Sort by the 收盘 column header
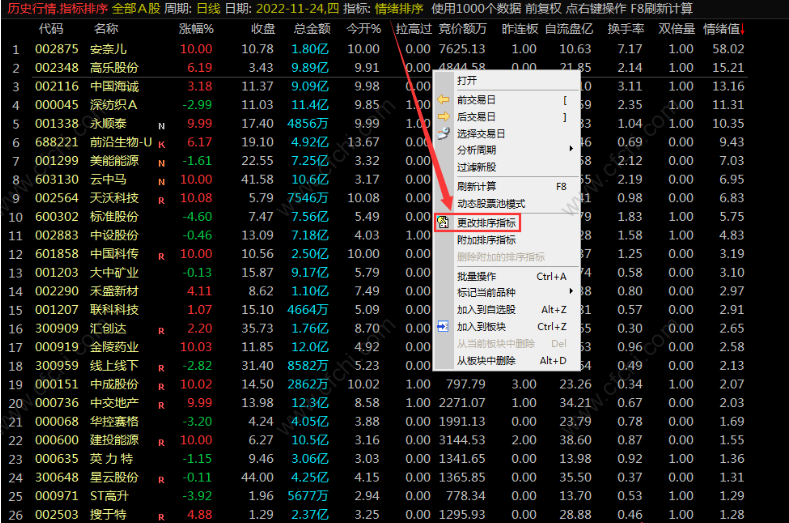This screenshot has width=789, height=523. point(263,29)
